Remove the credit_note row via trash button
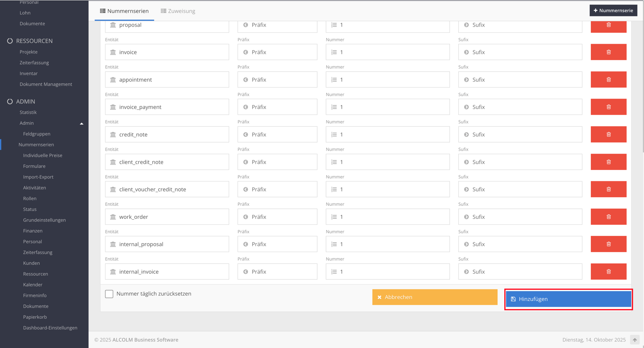This screenshot has height=348, width=644. click(x=608, y=134)
